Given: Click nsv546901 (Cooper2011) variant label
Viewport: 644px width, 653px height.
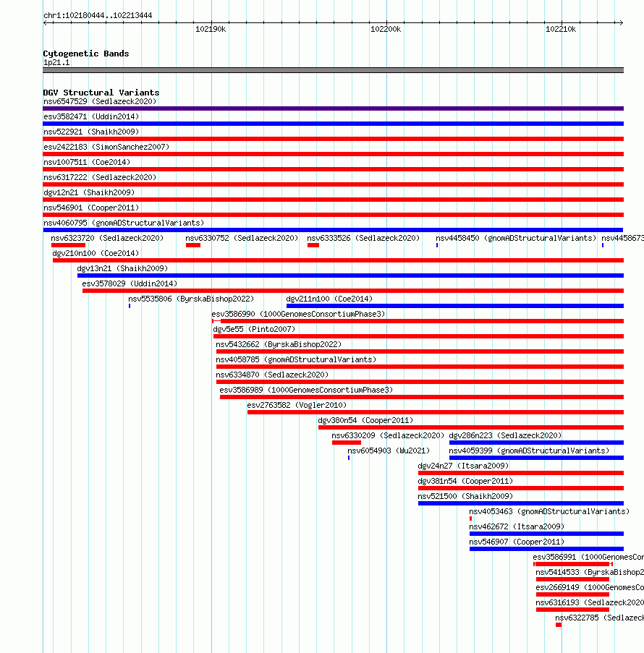Looking at the screenshot, I should point(91,208).
